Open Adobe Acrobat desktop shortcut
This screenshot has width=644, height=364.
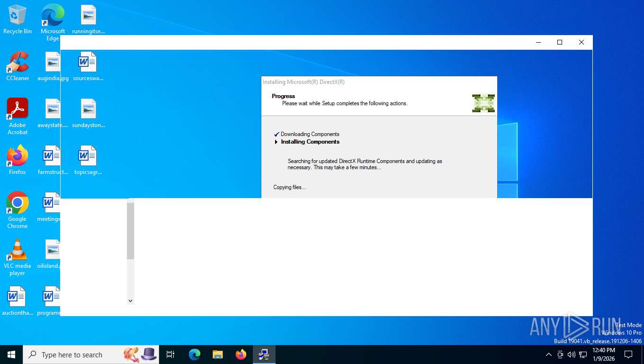point(18,117)
